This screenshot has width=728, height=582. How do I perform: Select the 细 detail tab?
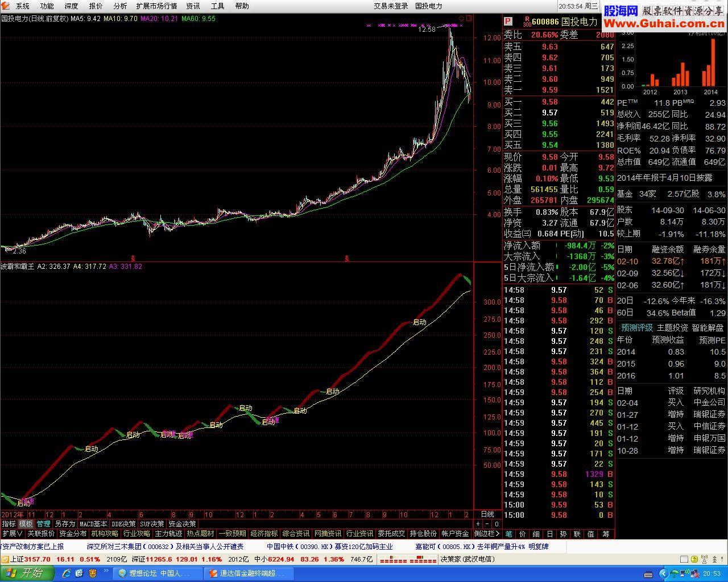click(536, 534)
